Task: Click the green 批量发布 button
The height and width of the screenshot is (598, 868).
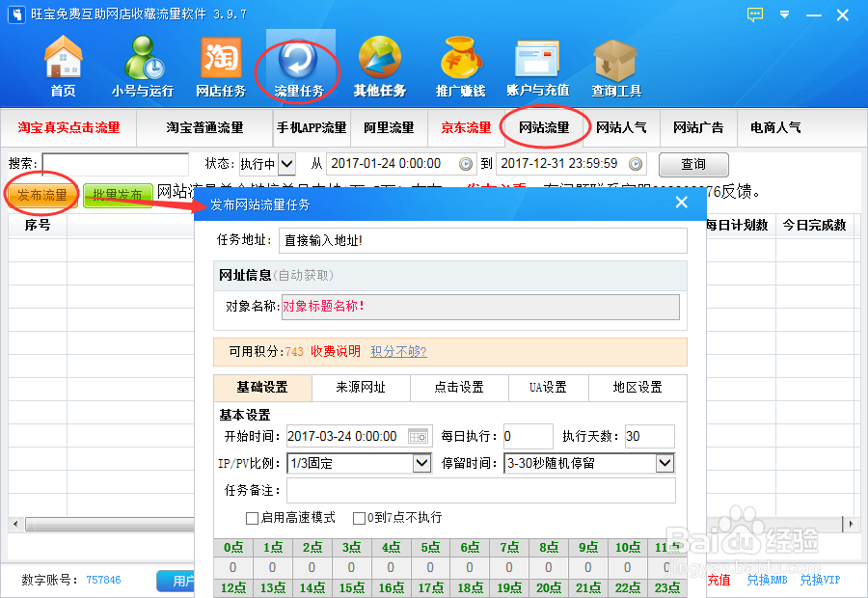Action: tap(118, 195)
